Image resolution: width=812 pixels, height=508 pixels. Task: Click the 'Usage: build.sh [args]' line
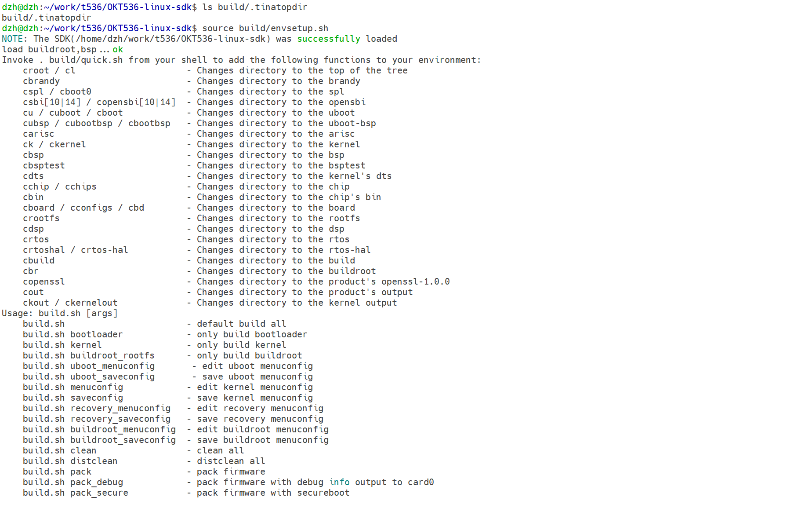[60, 313]
